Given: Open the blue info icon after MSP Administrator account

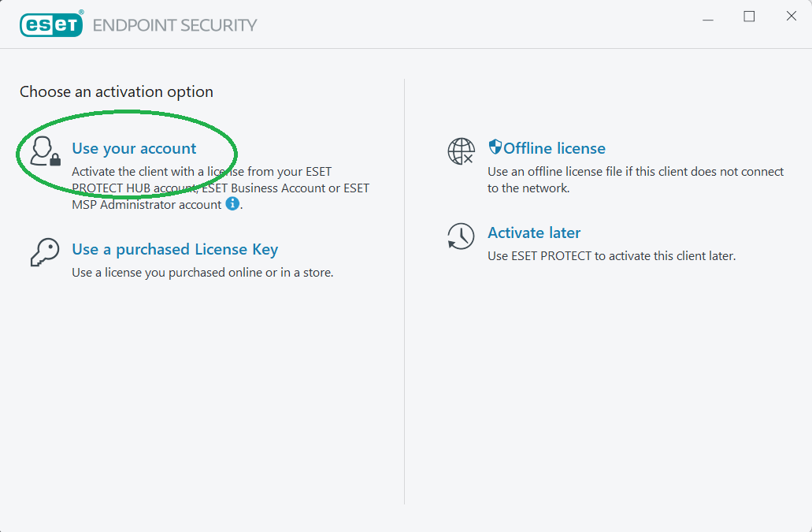Looking at the screenshot, I should pos(232,204).
